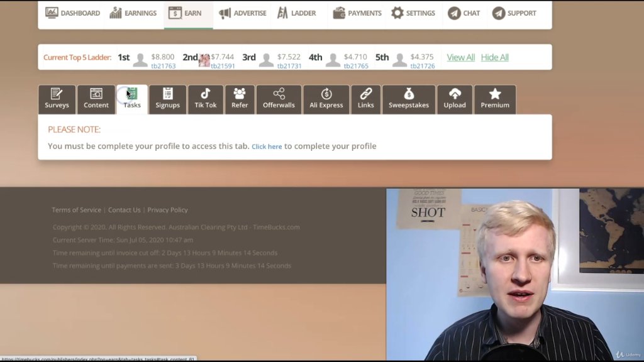The height and width of the screenshot is (362, 644).
Task: Click the 4th place user avatar
Action: [x=333, y=60]
